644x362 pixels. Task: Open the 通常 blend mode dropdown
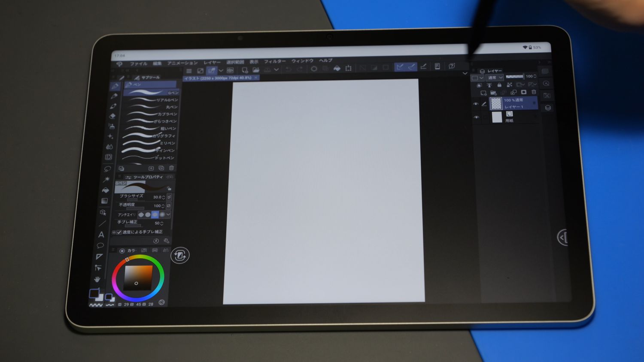tap(495, 78)
